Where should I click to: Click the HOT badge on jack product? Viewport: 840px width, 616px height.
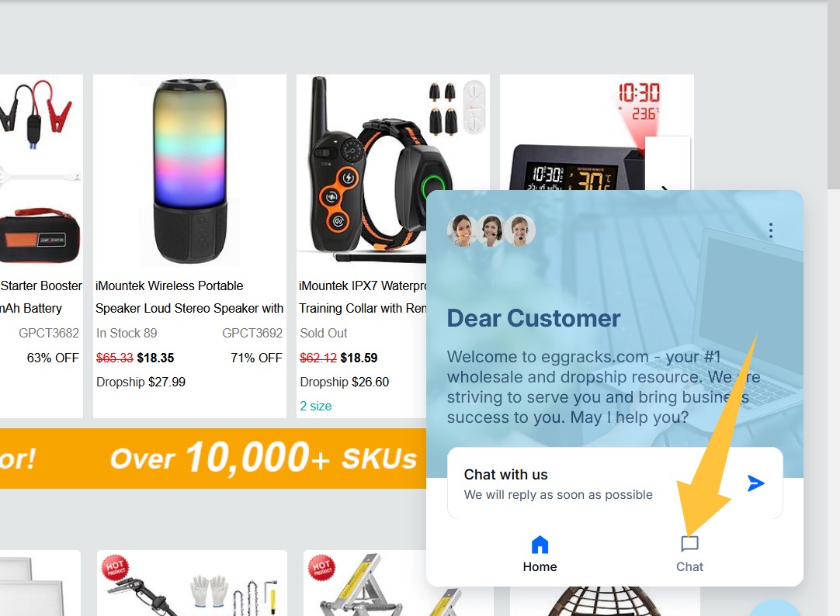[x=321, y=567]
